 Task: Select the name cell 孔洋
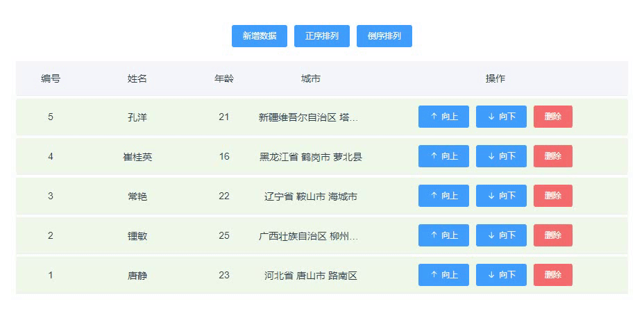pos(137,117)
